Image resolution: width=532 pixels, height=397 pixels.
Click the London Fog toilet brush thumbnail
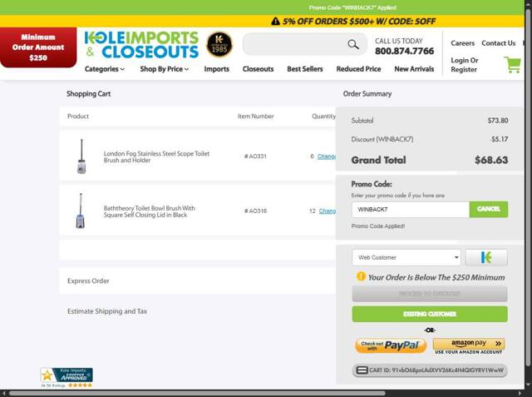coord(81,156)
